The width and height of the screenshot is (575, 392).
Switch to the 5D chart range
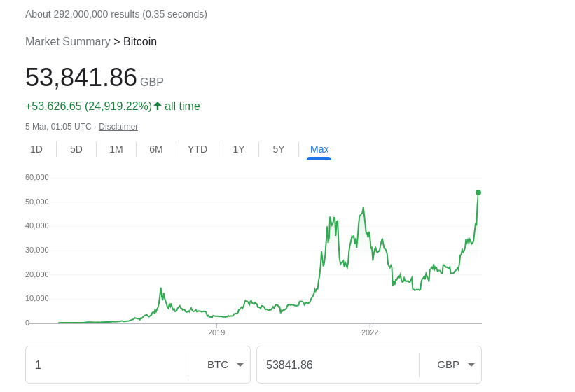[x=76, y=150]
